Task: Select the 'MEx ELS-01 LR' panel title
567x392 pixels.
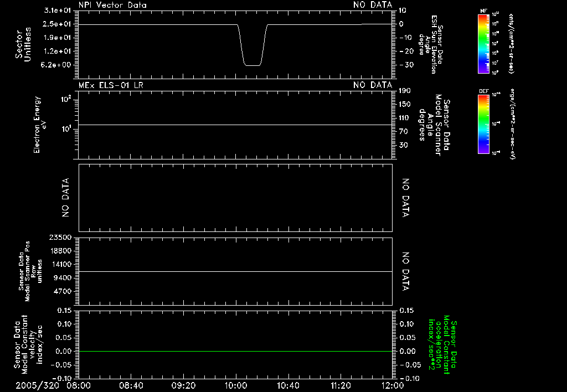Action: click(111, 85)
